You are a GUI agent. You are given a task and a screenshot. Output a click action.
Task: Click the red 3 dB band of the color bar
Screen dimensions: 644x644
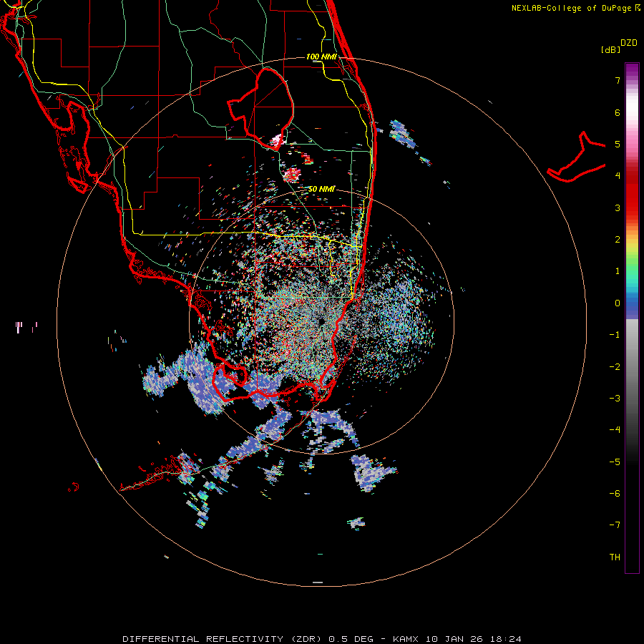(632, 205)
